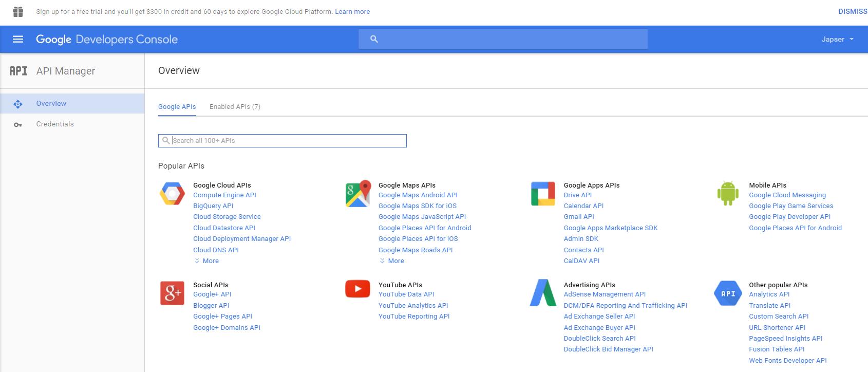Open YouTube Reporting API link
Screen dimensions: 868x372
(414, 317)
